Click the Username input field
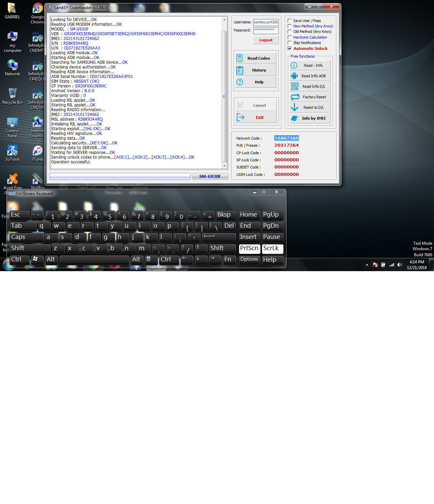The height and width of the screenshot is (504, 434). coord(266,22)
